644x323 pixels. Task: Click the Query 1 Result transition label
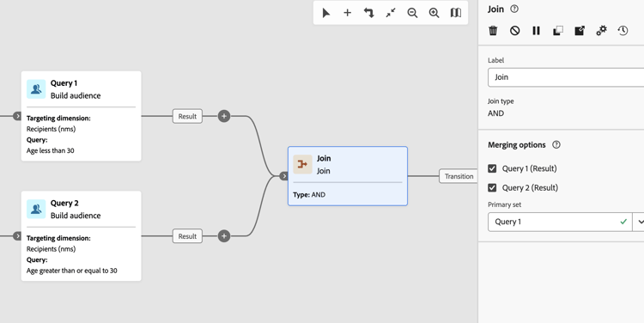click(x=187, y=116)
